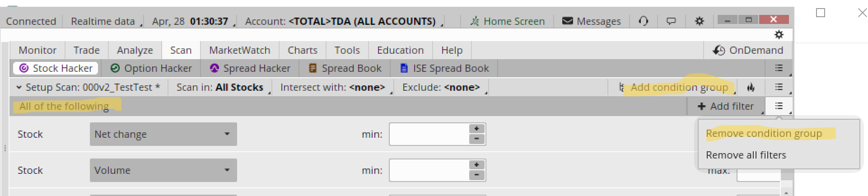Click the refresh connection icon in top bar
The width and height of the screenshot is (868, 196).
tap(644, 21)
